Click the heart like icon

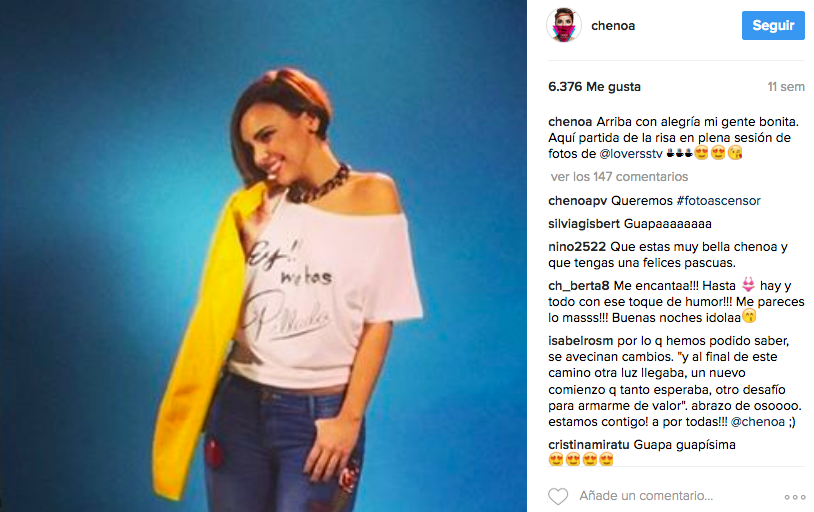pyautogui.click(x=558, y=496)
